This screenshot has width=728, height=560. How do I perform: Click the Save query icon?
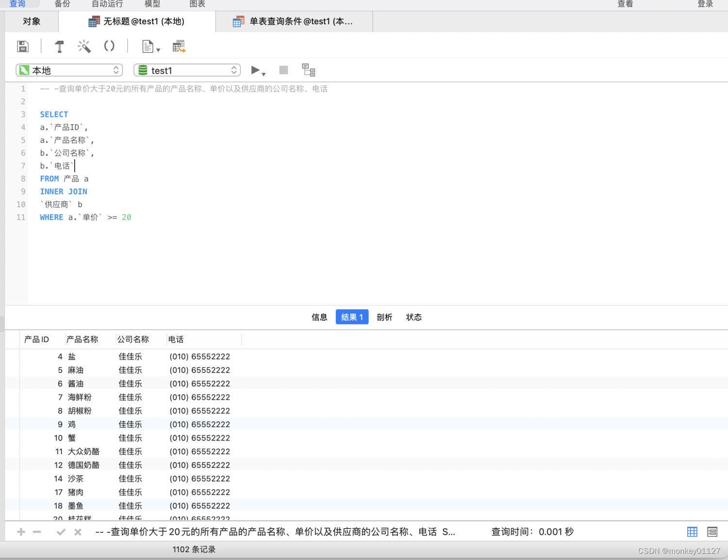23,47
